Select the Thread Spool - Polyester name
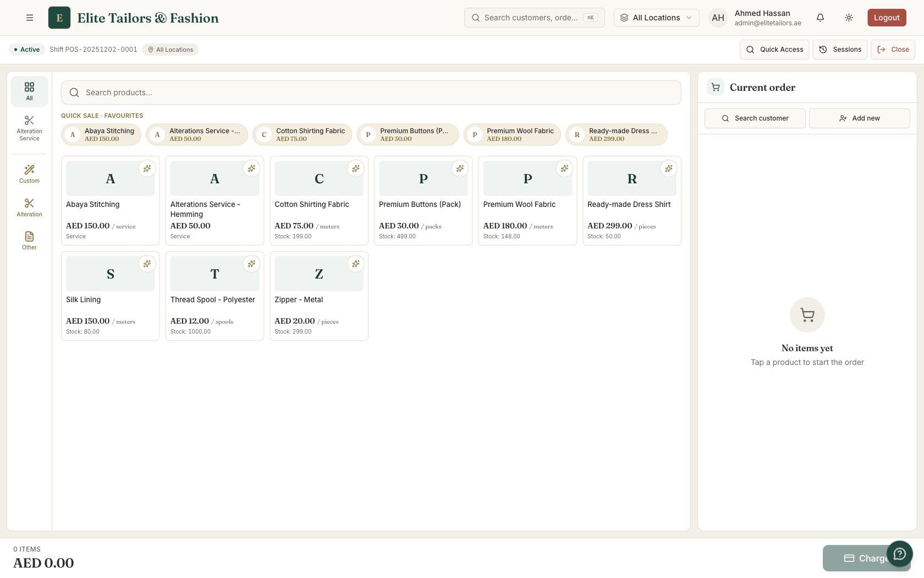924x578 pixels. pyautogui.click(x=213, y=299)
